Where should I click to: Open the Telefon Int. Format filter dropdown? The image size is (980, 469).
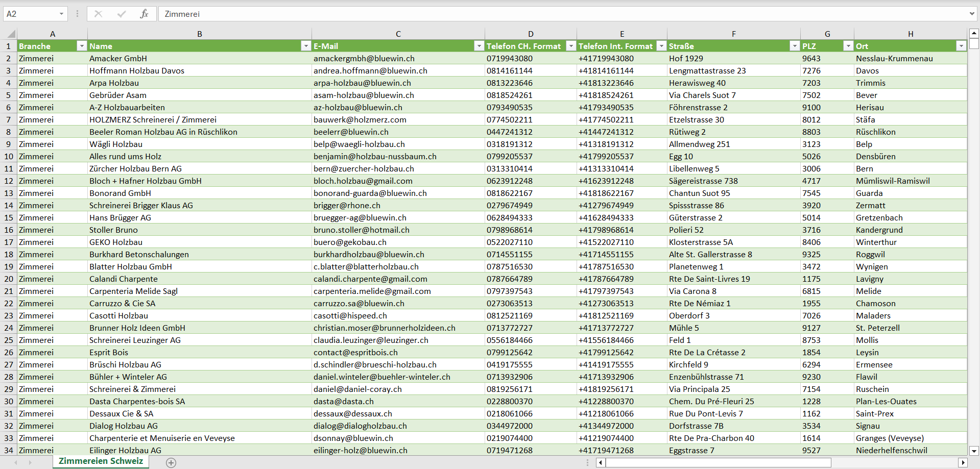pyautogui.click(x=661, y=46)
